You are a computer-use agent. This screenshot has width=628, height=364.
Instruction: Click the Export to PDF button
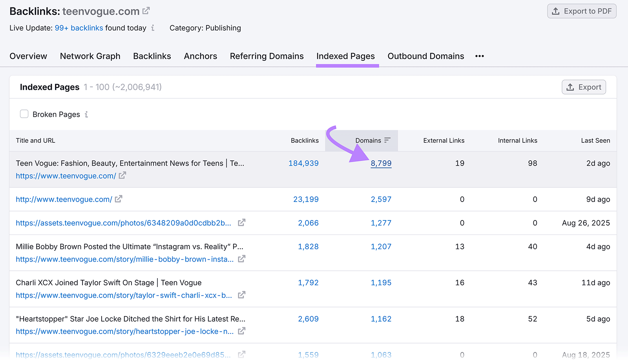582,11
